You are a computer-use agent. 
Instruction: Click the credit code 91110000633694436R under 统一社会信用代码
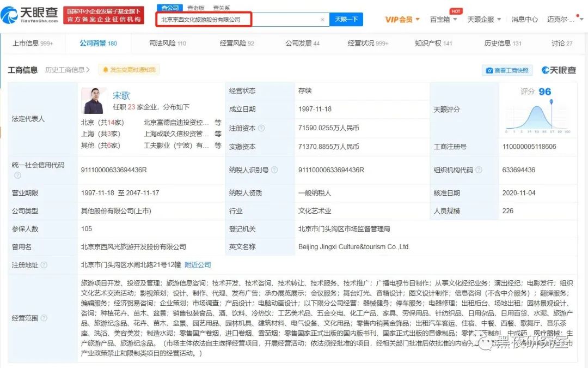[x=114, y=170]
